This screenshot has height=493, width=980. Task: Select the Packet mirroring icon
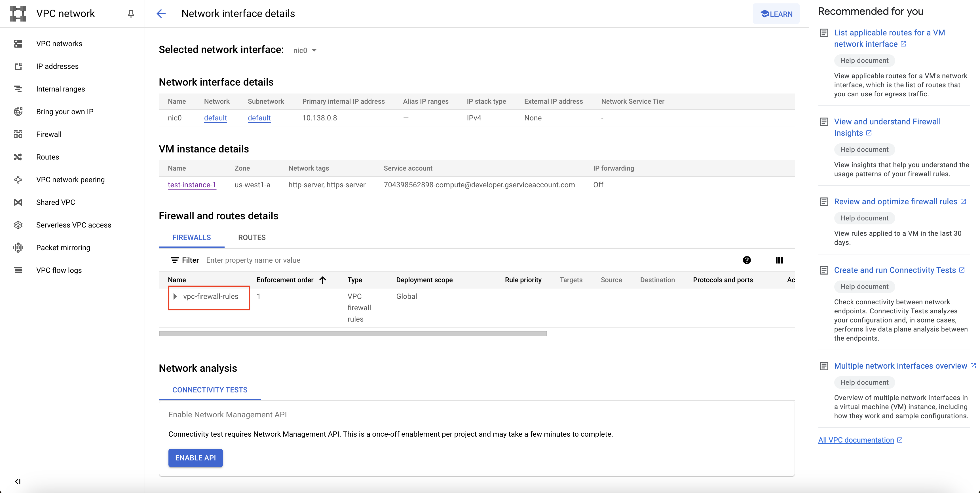(x=18, y=248)
